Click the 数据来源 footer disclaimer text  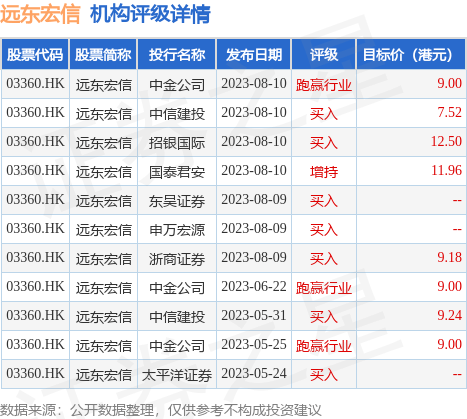point(161,410)
